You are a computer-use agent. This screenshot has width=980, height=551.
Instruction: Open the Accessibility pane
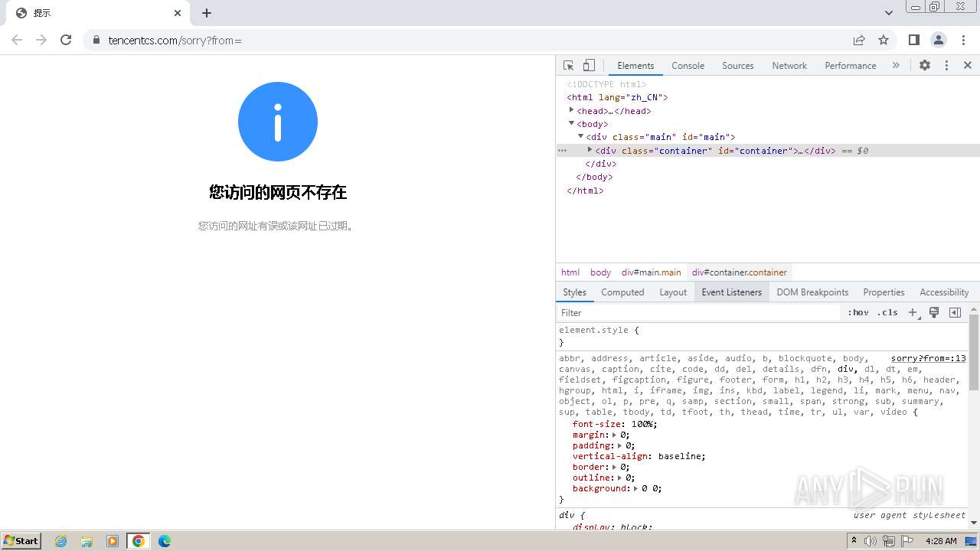coord(944,292)
